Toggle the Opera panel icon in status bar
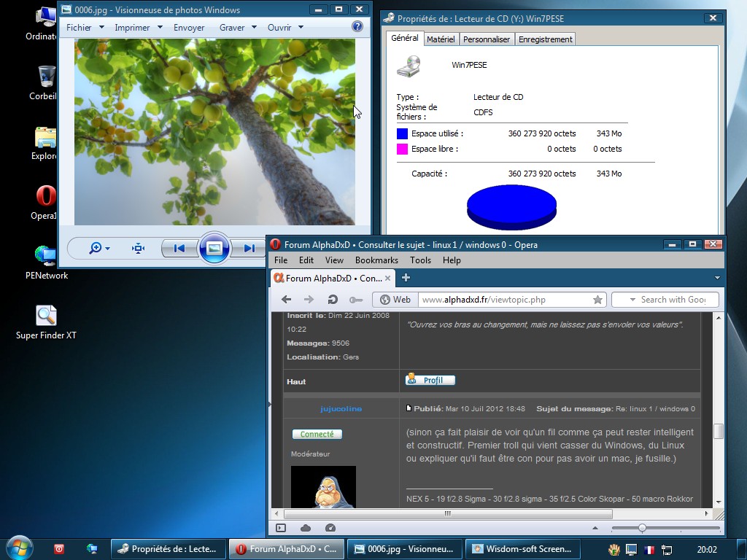Image resolution: width=747 pixels, height=560 pixels. [x=281, y=528]
